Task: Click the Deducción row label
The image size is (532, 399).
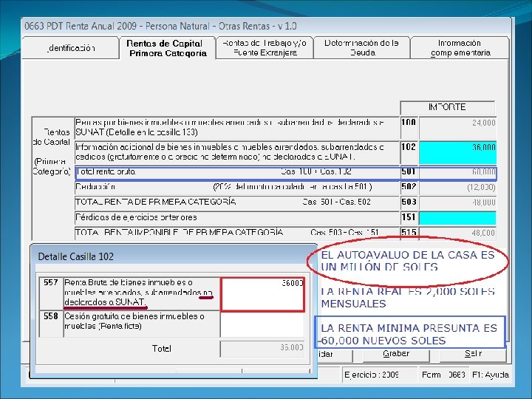Action: point(95,187)
